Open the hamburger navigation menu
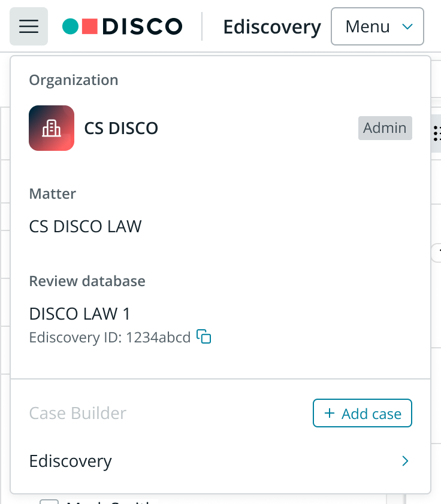Viewport: 441px width, 504px height. (x=29, y=26)
